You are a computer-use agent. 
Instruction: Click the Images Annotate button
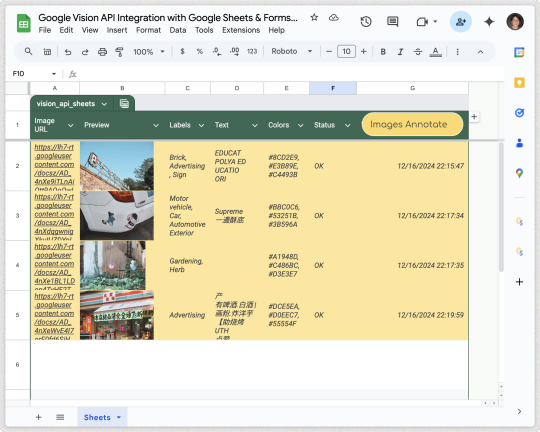(x=412, y=124)
